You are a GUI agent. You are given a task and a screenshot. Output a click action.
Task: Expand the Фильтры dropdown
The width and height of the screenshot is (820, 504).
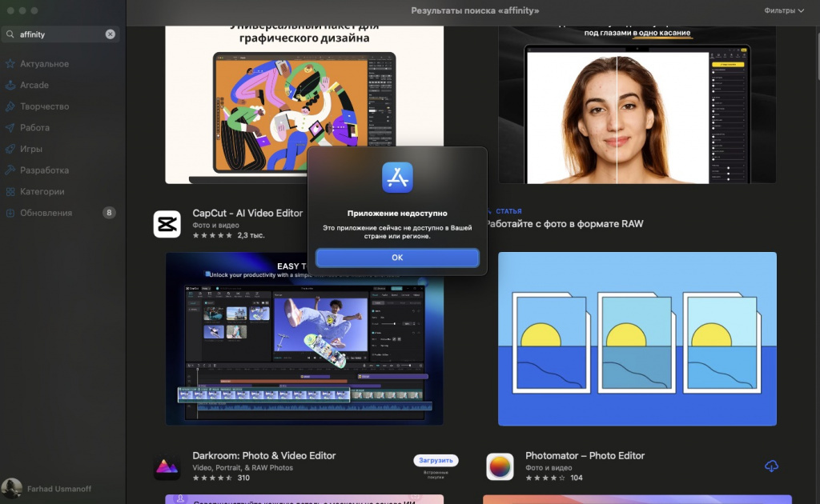point(784,10)
